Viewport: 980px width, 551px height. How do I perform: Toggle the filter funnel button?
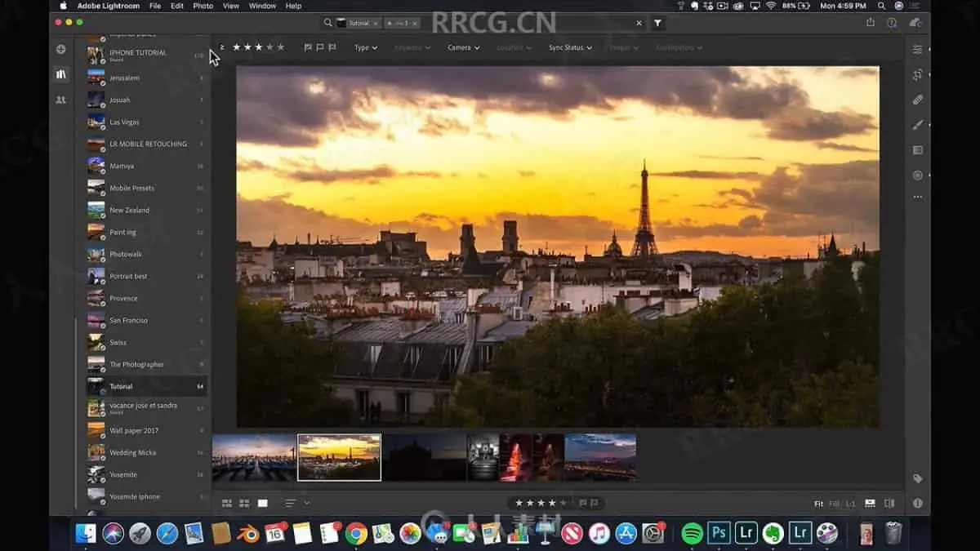[657, 24]
